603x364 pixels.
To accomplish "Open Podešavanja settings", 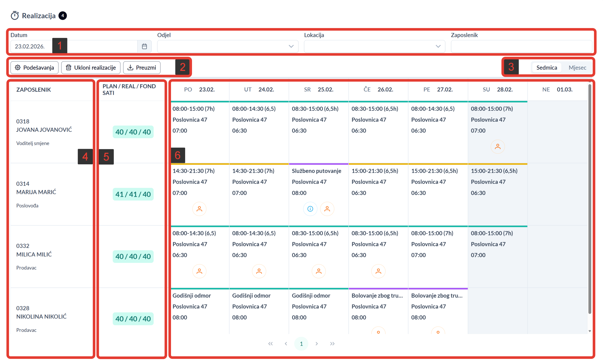I will (x=34, y=68).
